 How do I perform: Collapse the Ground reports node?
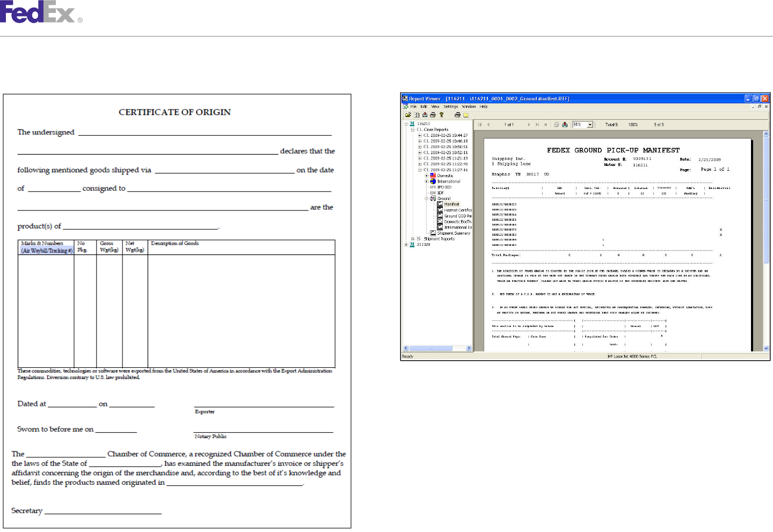tap(426, 199)
